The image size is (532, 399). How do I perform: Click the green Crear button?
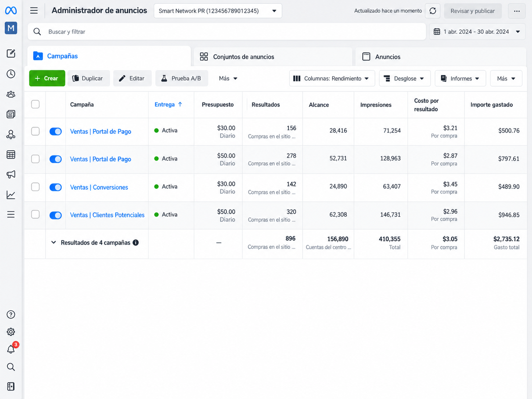(x=47, y=78)
